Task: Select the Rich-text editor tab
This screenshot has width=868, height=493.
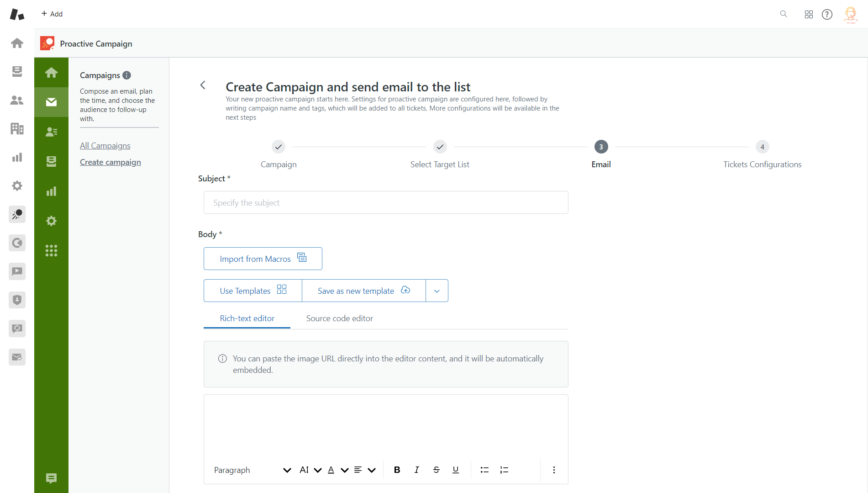Action: 247,318
